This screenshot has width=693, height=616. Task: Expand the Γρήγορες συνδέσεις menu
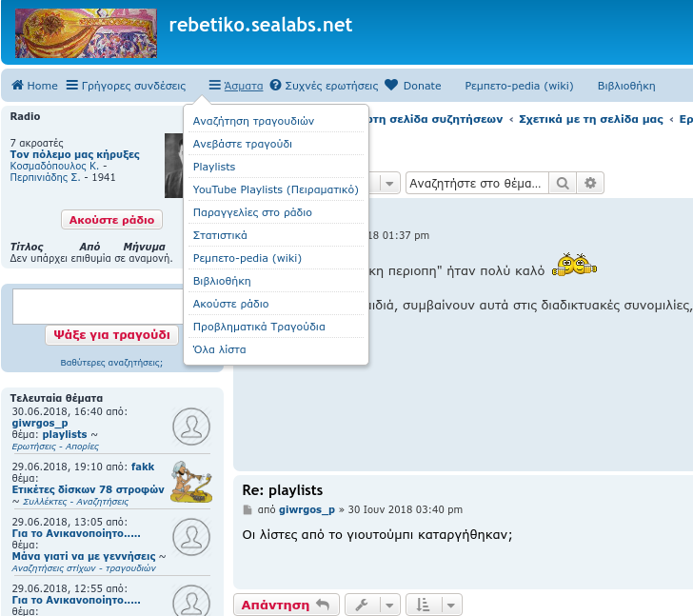(126, 86)
